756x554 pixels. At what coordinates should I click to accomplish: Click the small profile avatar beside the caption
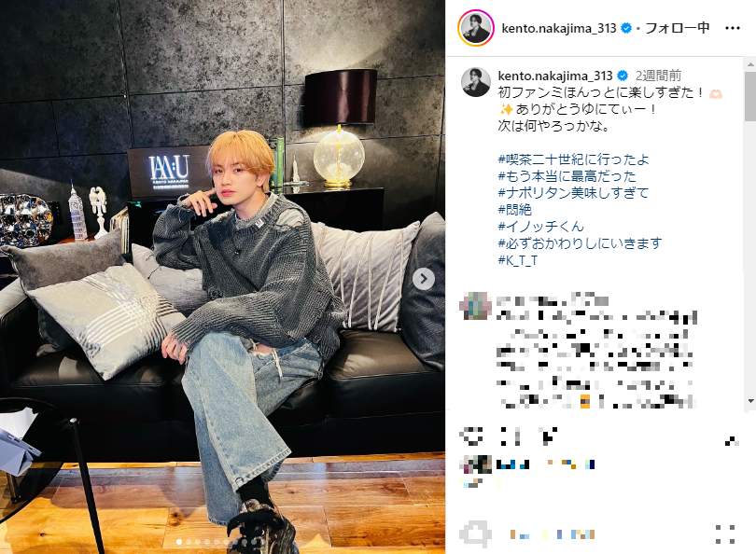(x=476, y=82)
